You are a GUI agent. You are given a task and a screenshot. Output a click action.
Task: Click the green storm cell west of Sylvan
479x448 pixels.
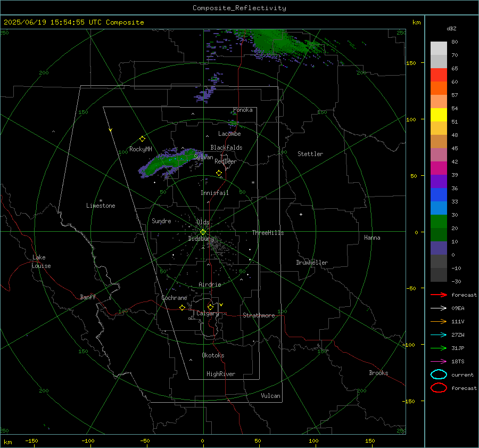(170, 162)
